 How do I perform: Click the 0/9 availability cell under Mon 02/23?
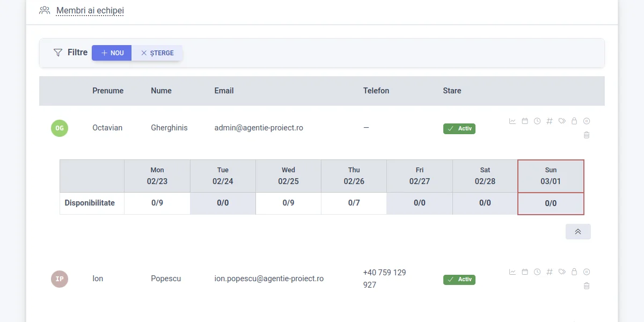(x=157, y=203)
